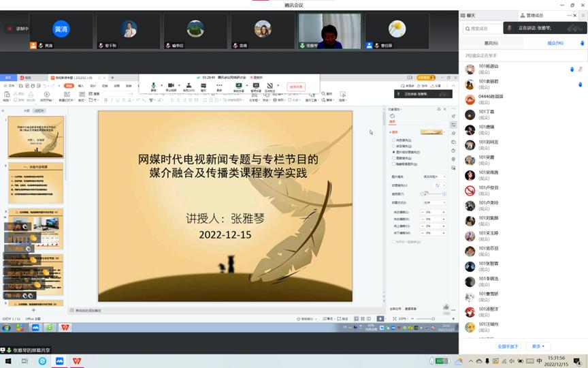Viewport: 588px width, 368px height.
Task: Click the Windows Start button
Action: coord(6,361)
